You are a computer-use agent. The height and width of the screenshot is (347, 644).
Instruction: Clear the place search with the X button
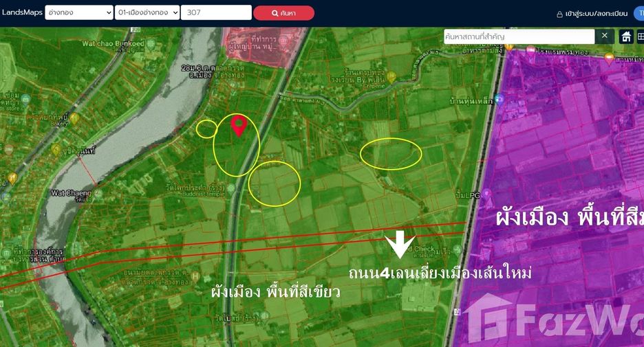[x=605, y=36]
